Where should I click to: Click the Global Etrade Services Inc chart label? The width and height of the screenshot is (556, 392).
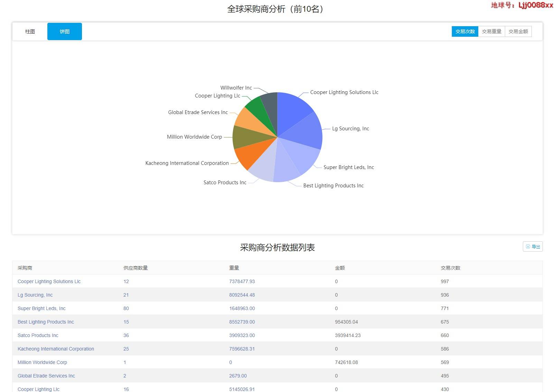pos(198,112)
